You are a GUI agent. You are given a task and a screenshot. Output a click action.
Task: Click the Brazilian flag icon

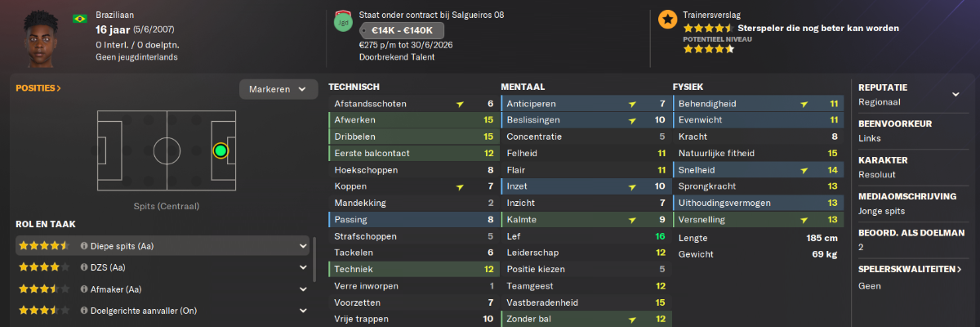[x=80, y=18]
